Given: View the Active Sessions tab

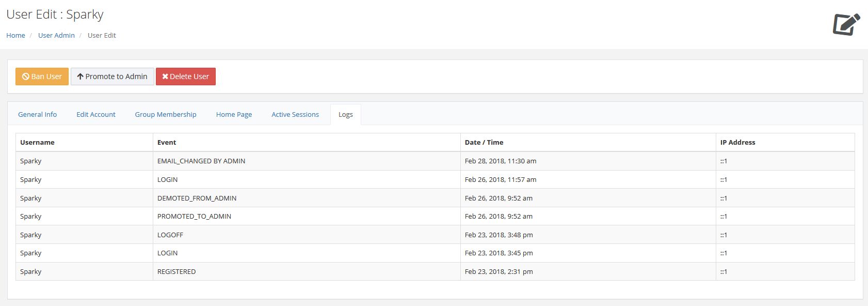Looking at the screenshot, I should tap(295, 115).
